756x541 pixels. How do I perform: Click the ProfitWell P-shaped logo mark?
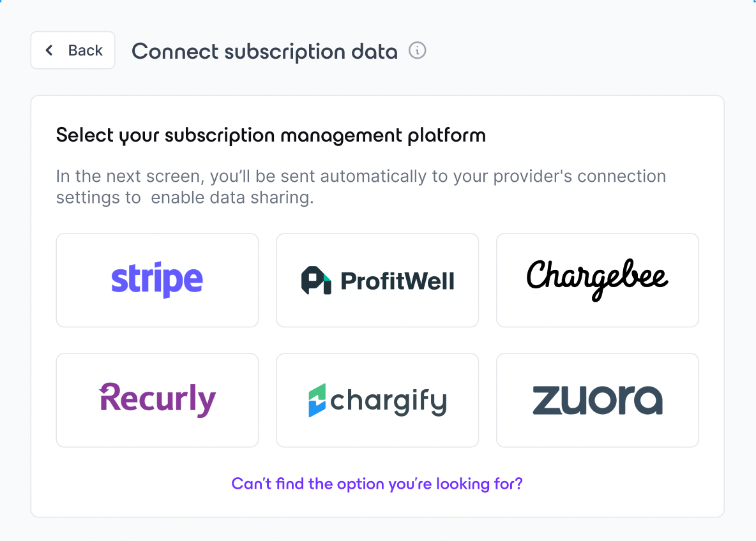coord(316,280)
